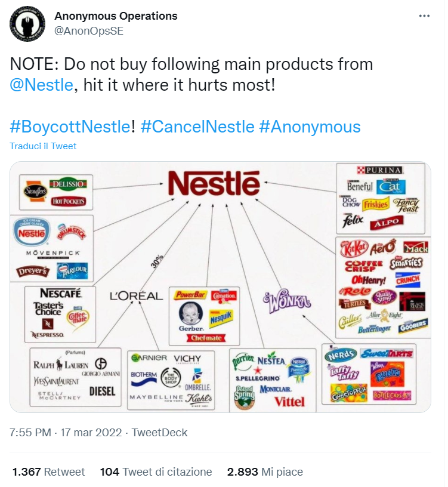This screenshot has width=448, height=487.
Task: Open the @Nestle mention link
Action: (x=41, y=85)
